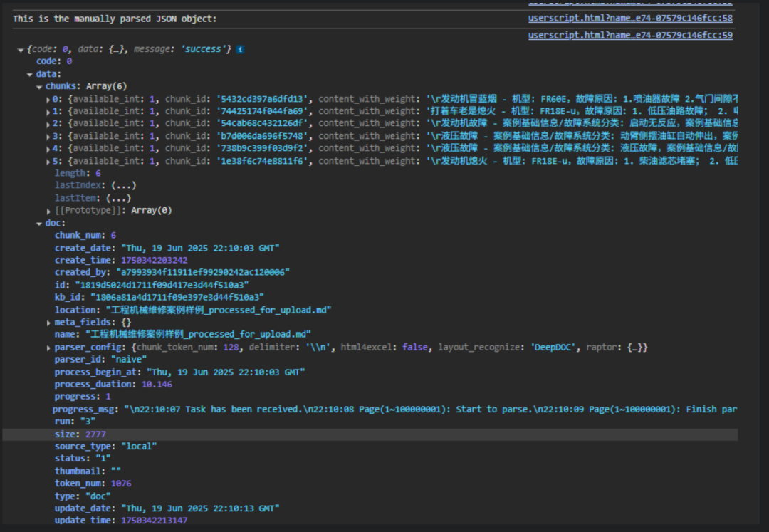Image resolution: width=769 pixels, height=532 pixels.
Task: Expand chunk 4 with id 738b9c399f03d9f2
Action: (48, 149)
